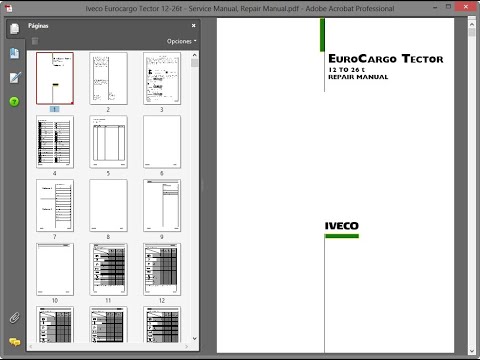Select page 1 thumbnail
The width and height of the screenshot is (480, 360).
[55, 78]
